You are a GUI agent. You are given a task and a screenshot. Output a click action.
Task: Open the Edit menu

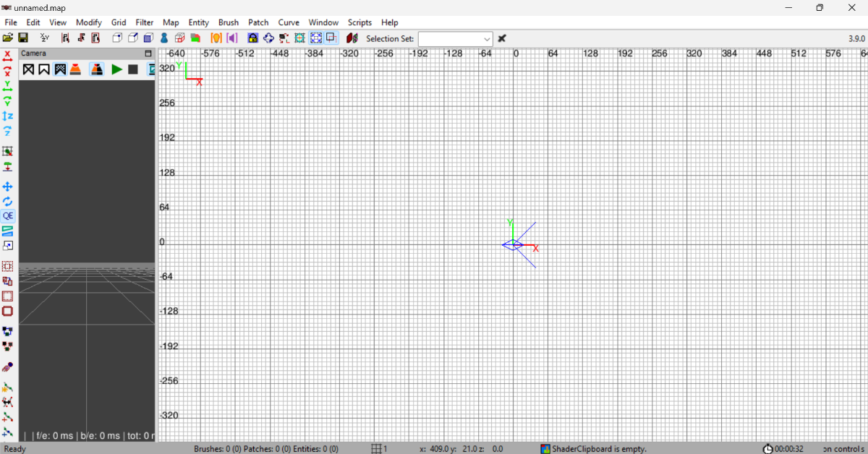tap(33, 22)
